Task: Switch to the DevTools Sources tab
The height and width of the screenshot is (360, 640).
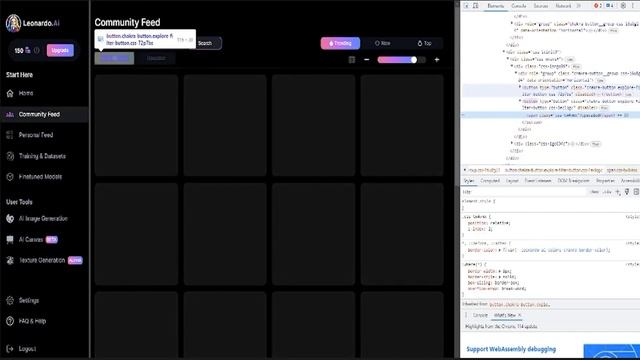Action: (x=541, y=6)
